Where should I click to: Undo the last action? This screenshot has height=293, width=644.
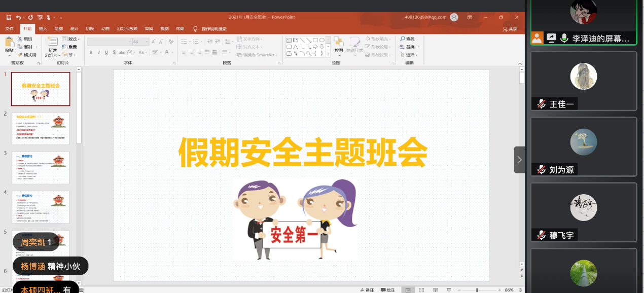[18, 17]
